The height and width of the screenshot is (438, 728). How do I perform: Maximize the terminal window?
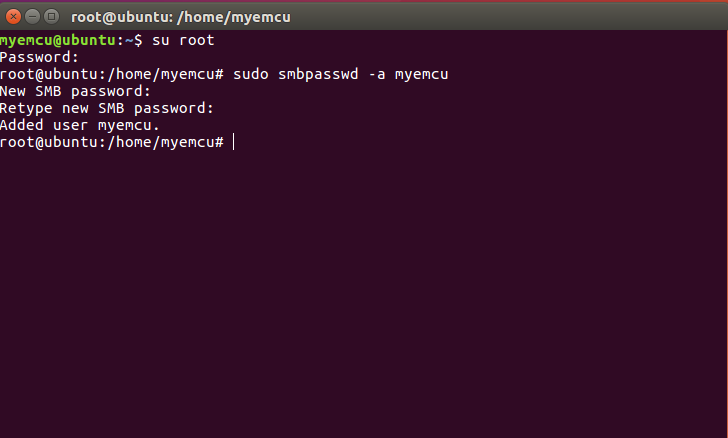[52, 17]
